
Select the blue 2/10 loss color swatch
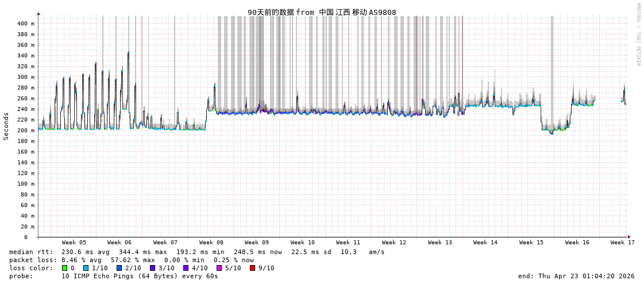coord(119,268)
